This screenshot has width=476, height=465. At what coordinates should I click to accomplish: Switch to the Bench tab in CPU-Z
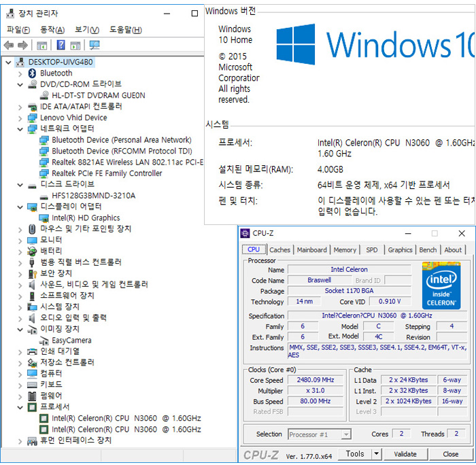[x=428, y=249]
